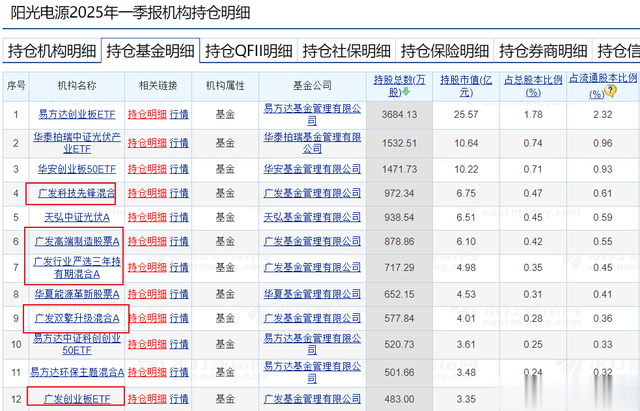Select the 持仓基金明细 tab

tap(150, 51)
